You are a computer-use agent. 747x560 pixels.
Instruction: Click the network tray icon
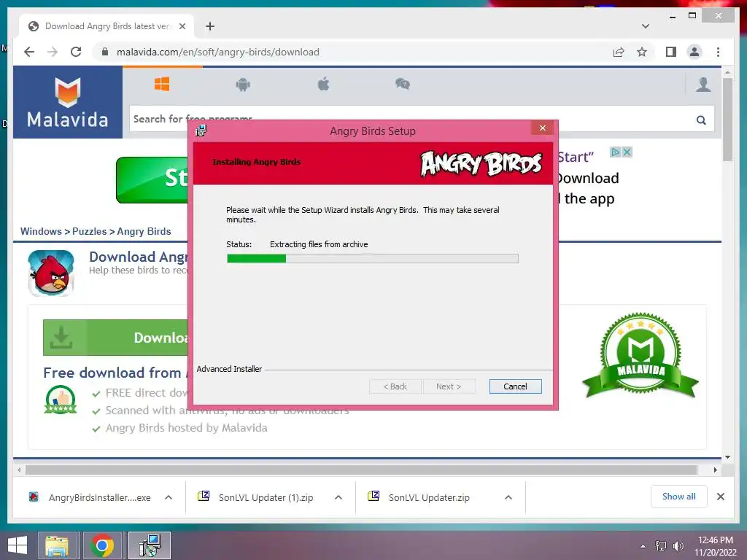661,545
